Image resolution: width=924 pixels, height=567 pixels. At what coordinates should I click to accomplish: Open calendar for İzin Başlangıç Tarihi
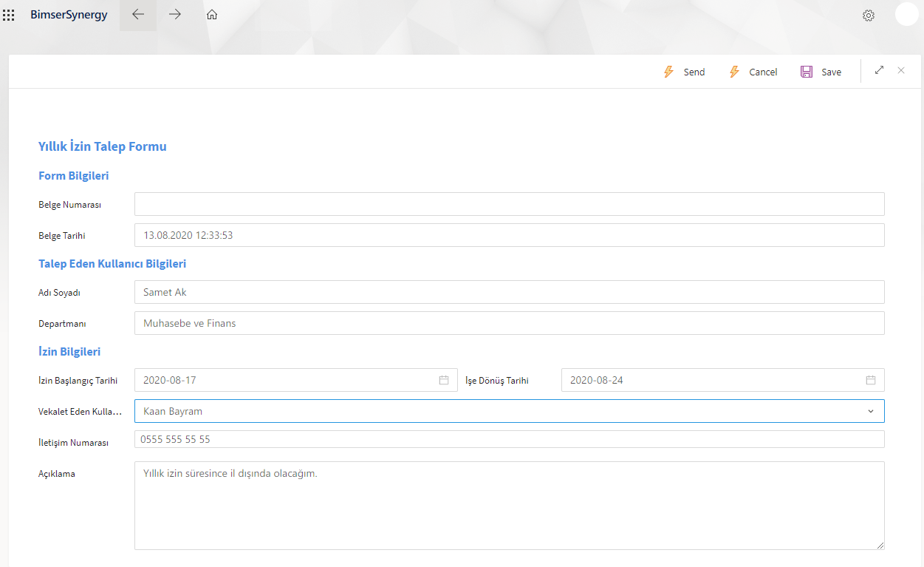tap(444, 380)
